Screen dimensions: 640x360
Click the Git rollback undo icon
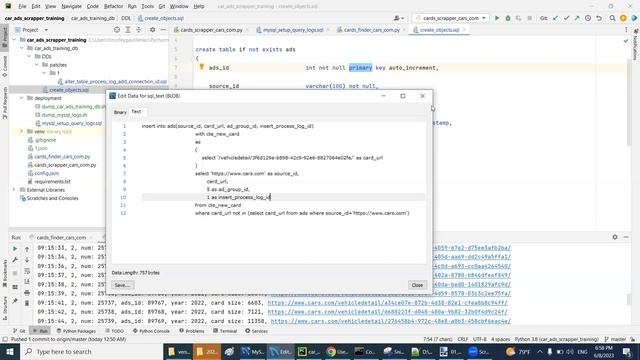coord(599,18)
